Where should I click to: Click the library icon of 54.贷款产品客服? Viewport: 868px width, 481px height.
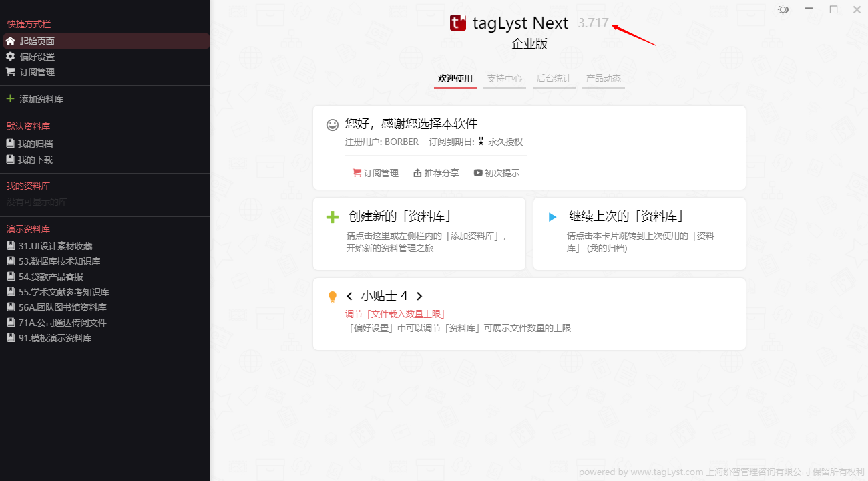(x=11, y=277)
